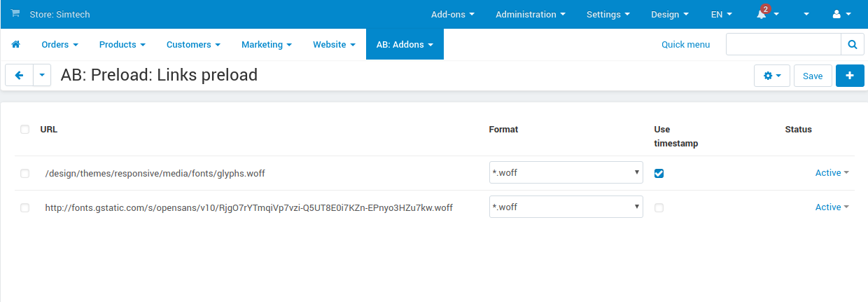Open Format dropdown for glyphs.woff row

pos(566,172)
